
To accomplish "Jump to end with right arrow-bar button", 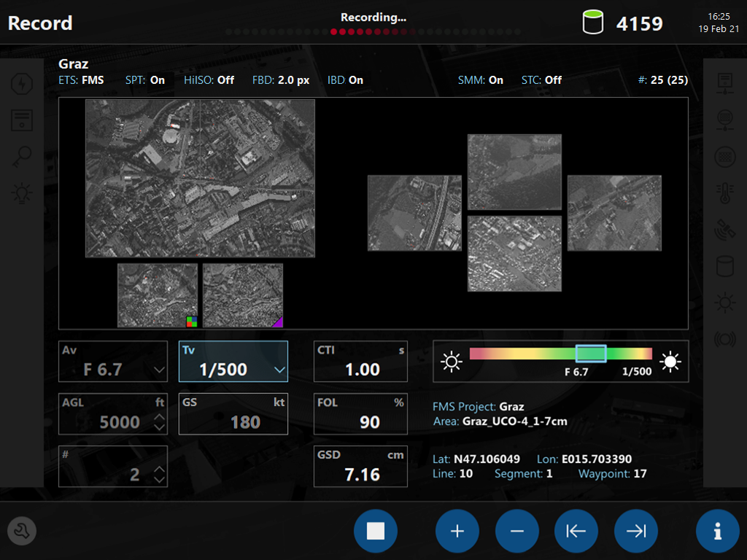I will point(636,531).
